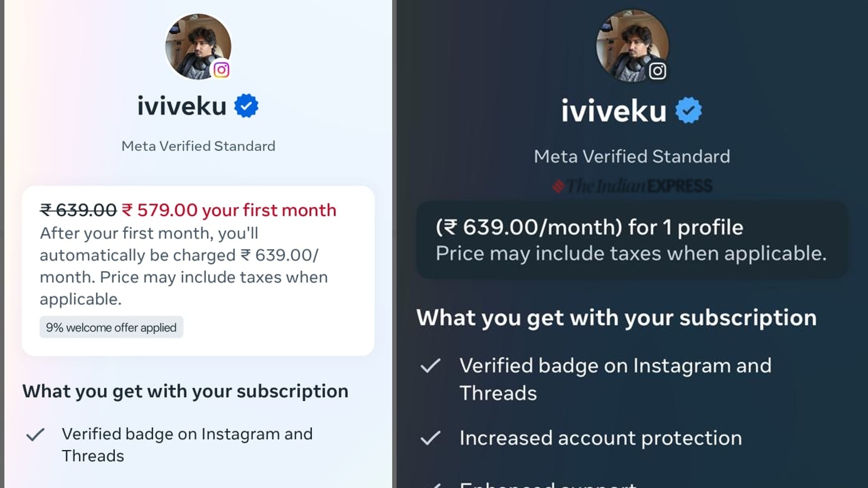Select the 9% welcome offer applied chip
Screen dimensions: 868x488
point(111,327)
